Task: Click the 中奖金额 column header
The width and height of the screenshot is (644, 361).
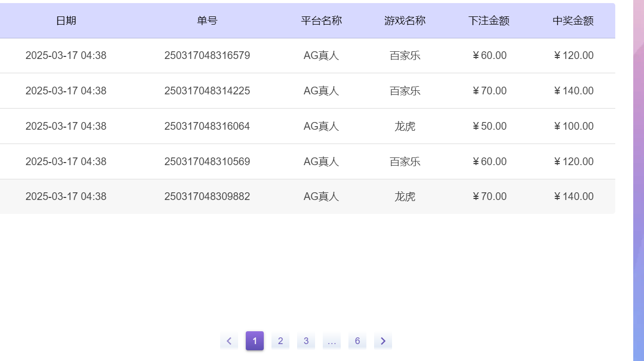Action: [x=573, y=21]
